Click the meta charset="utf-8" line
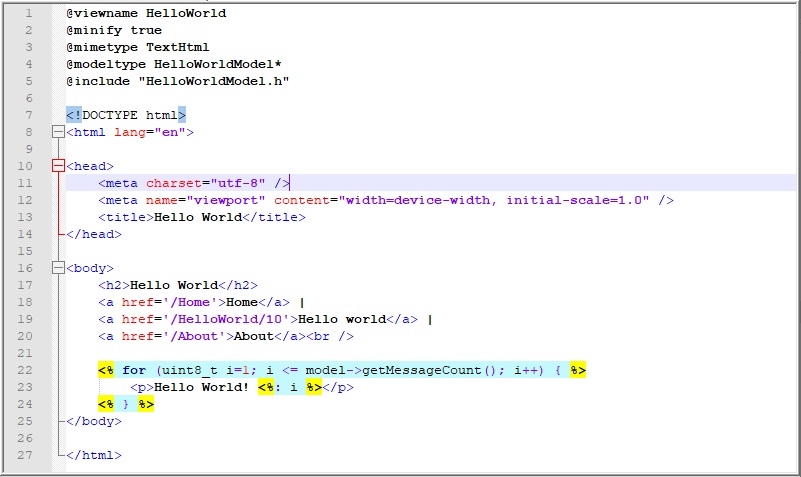Image resolution: width=801 pixels, height=477 pixels. coord(194,183)
